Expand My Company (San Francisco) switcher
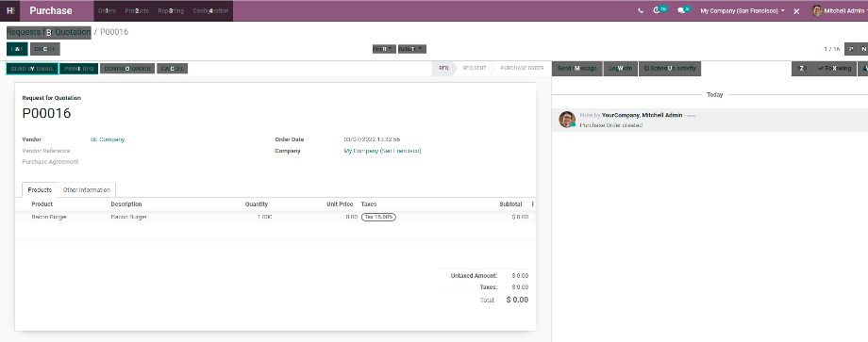868x342 pixels. (743, 10)
